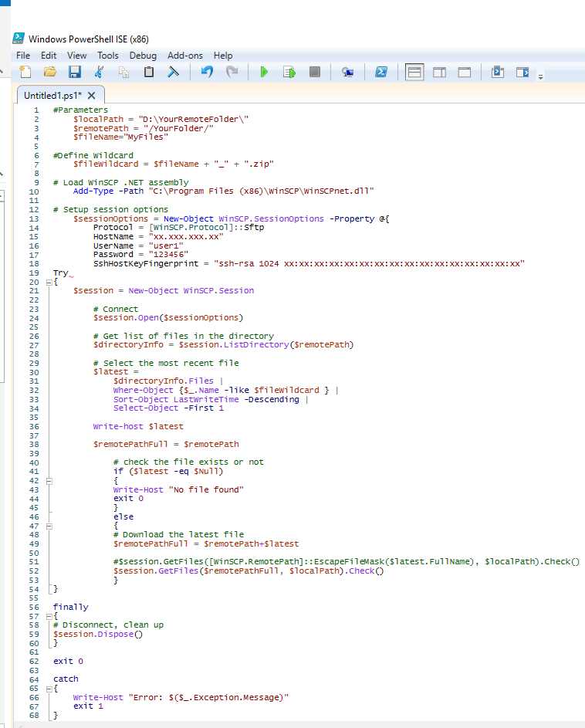The width and height of the screenshot is (585, 728).
Task: Click the "xx.xxx.xxx.xx" HostName value
Action: tap(186, 237)
